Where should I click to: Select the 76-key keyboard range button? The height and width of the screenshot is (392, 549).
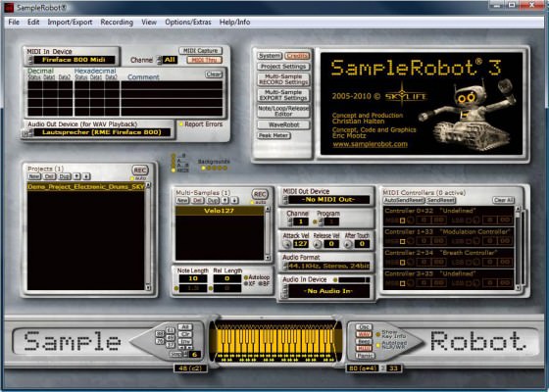click(x=160, y=341)
